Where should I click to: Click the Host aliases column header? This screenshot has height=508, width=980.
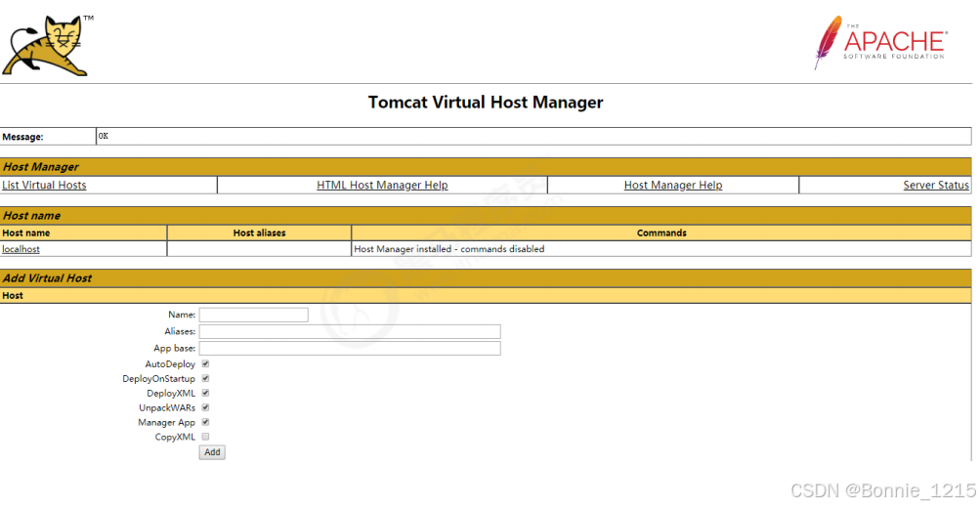pyautogui.click(x=259, y=233)
